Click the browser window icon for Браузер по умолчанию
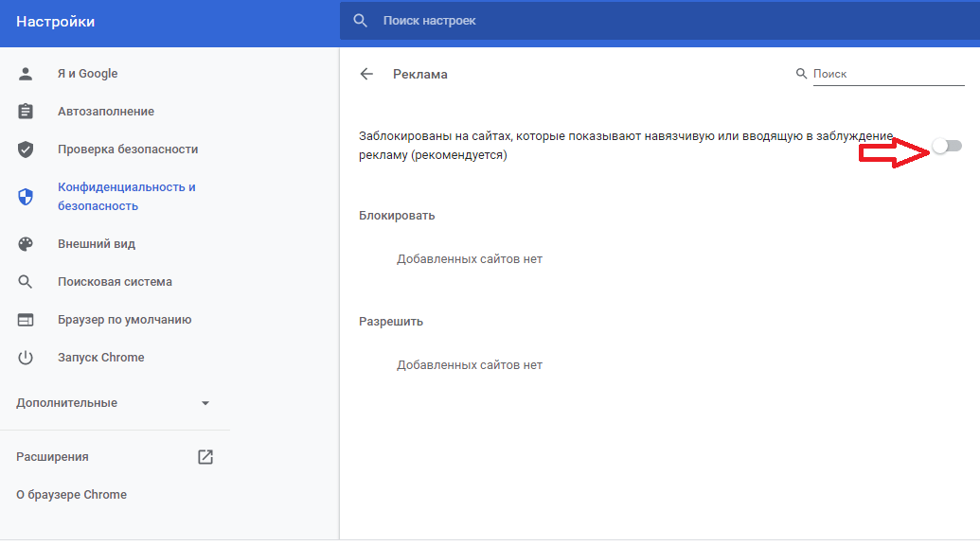 click(26, 320)
